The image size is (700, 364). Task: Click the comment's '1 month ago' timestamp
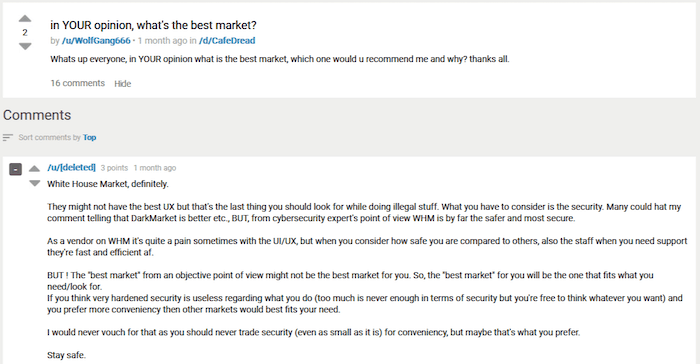click(x=155, y=168)
